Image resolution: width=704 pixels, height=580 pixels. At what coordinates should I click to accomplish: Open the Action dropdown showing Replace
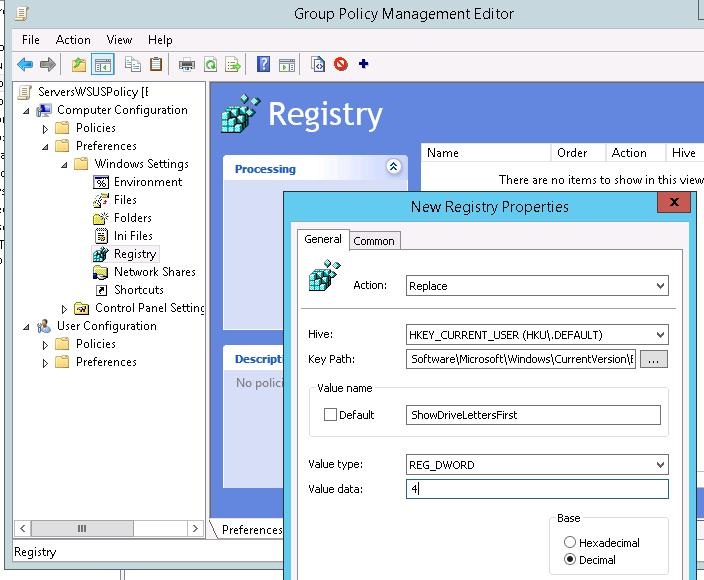537,286
